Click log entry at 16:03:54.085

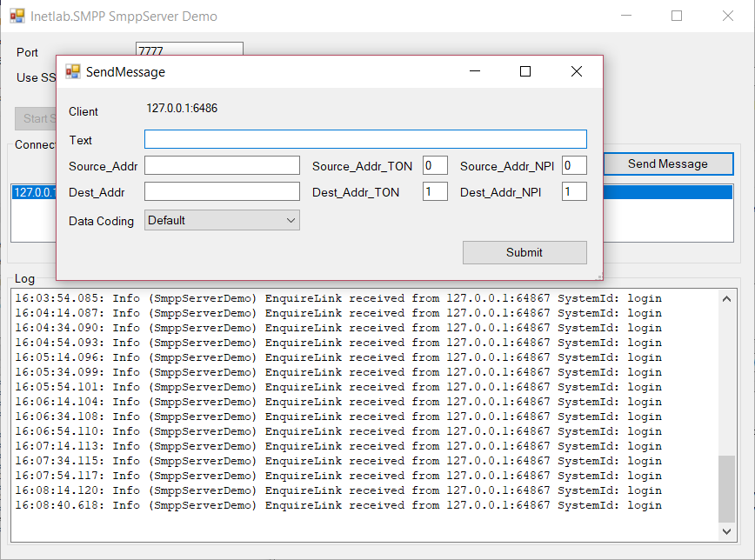(338, 298)
